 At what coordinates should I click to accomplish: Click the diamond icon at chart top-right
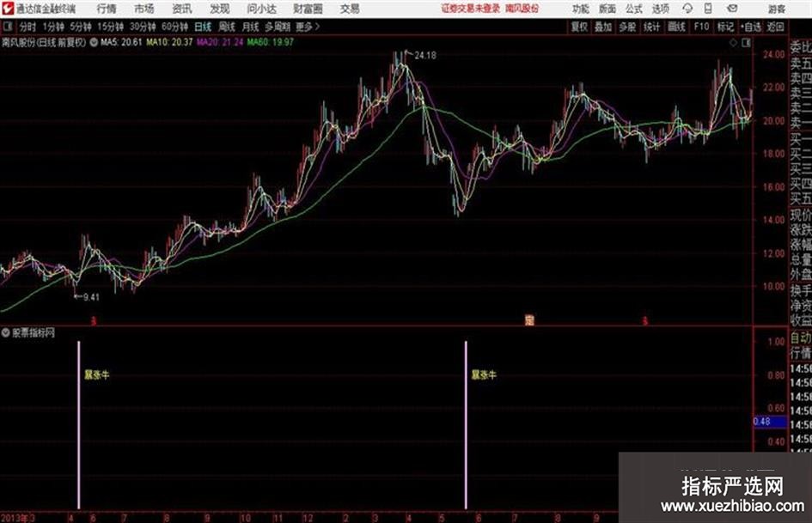point(733,43)
